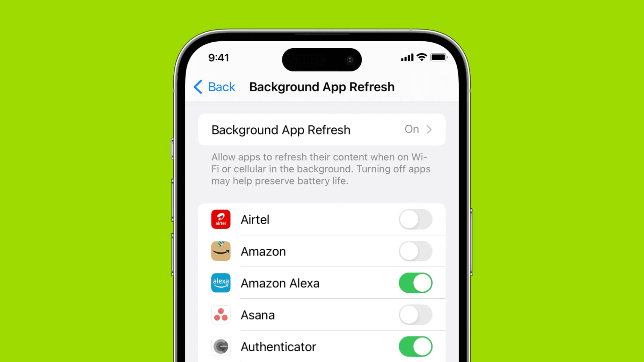Click the Amazon app icon
Viewport: 644px width, 362px height.
tap(220, 251)
